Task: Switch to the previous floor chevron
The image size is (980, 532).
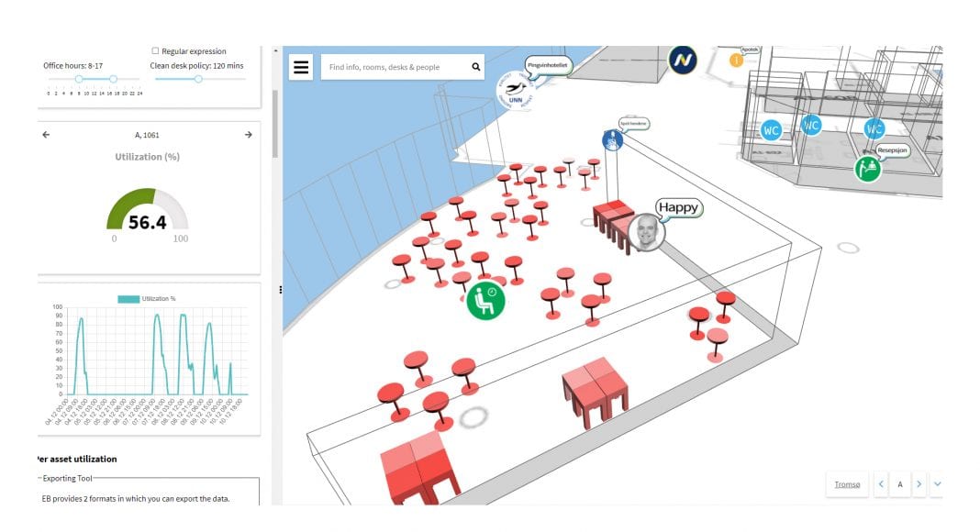Action: point(881,483)
